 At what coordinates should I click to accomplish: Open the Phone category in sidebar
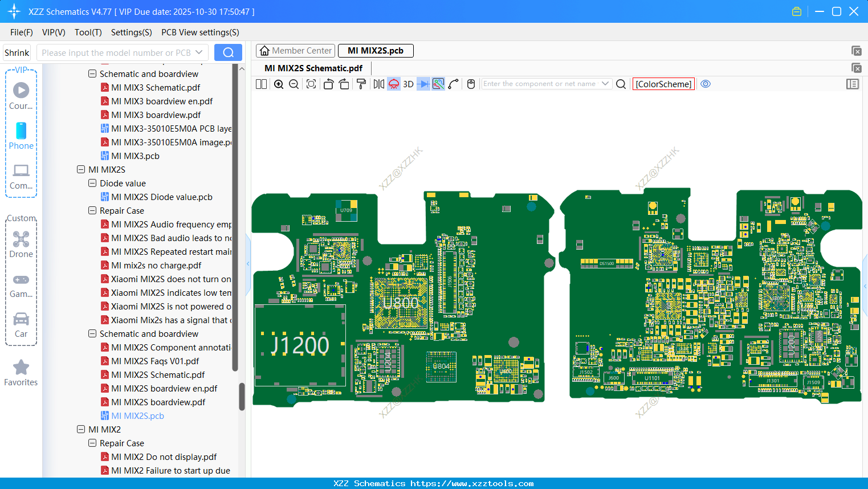coord(21,136)
